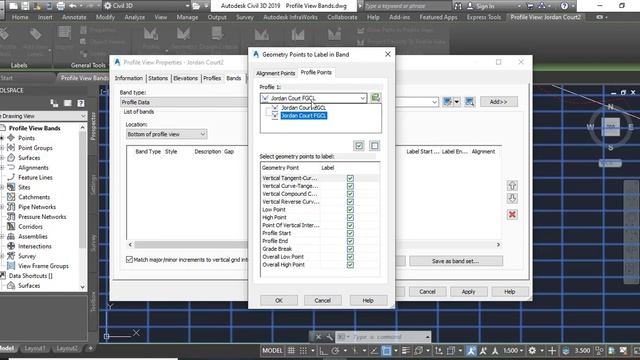Image resolution: width=640 pixels, height=360 pixels.
Task: Click the band style pick-from-drawing icon
Action: click(469, 102)
